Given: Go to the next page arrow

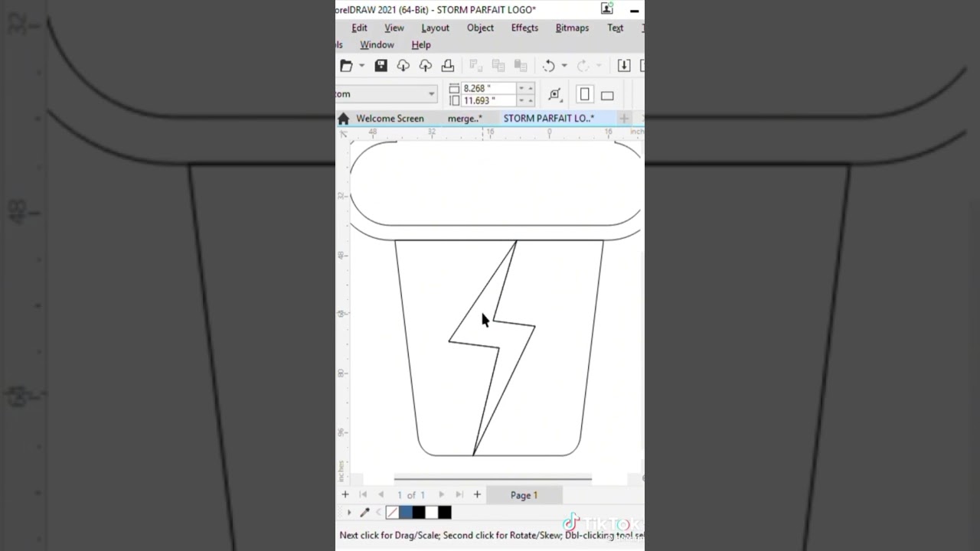Looking at the screenshot, I should pyautogui.click(x=442, y=495).
